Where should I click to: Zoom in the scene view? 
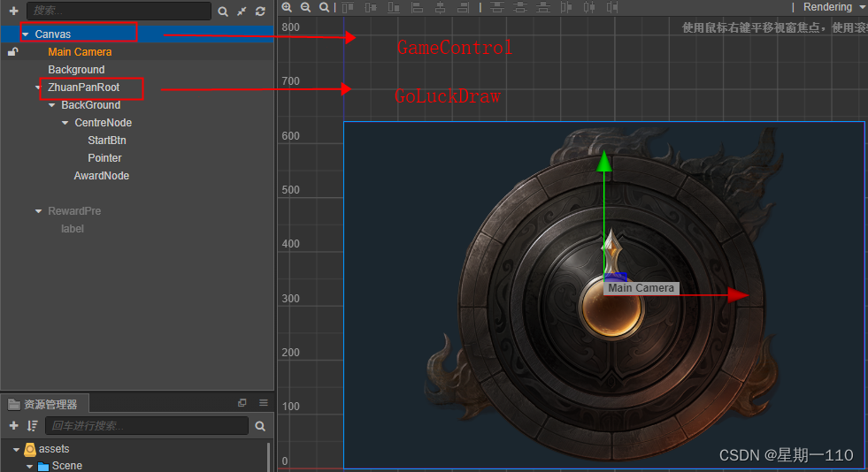pos(287,7)
